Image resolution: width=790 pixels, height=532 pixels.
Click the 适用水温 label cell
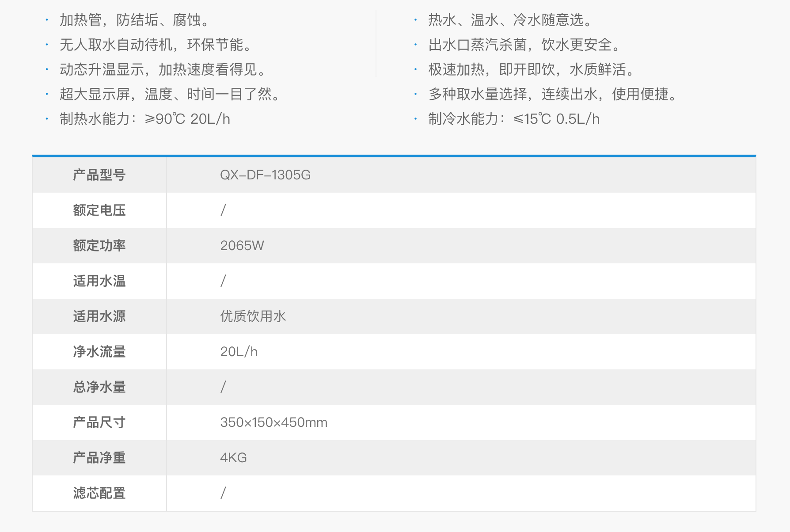tap(99, 281)
